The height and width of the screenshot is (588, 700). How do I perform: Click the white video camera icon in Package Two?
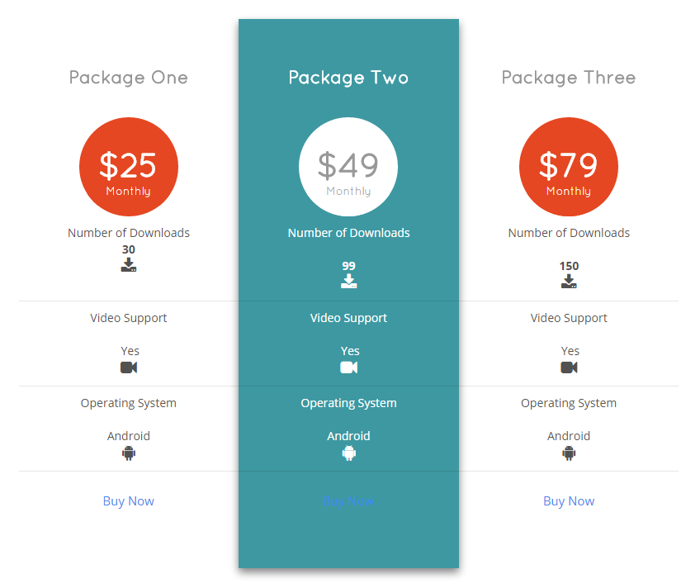pyautogui.click(x=348, y=367)
